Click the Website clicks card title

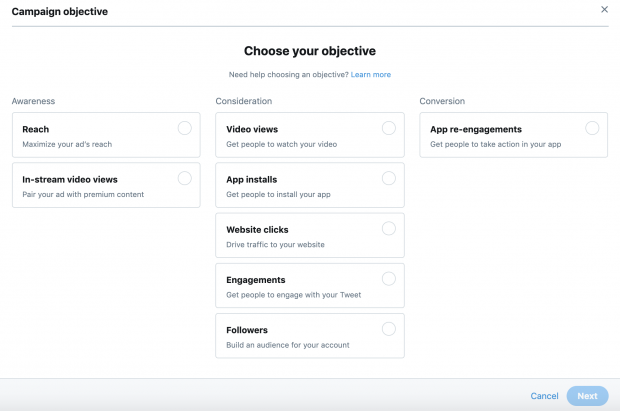click(257, 230)
